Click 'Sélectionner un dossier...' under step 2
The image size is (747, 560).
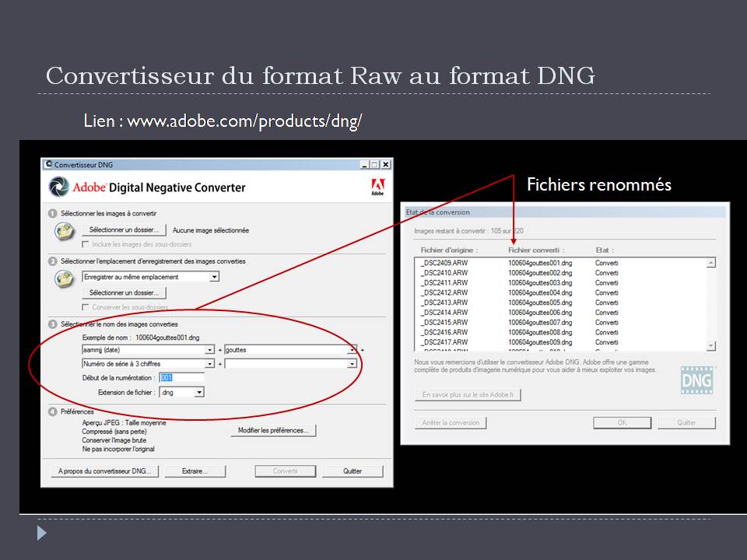[x=124, y=293]
